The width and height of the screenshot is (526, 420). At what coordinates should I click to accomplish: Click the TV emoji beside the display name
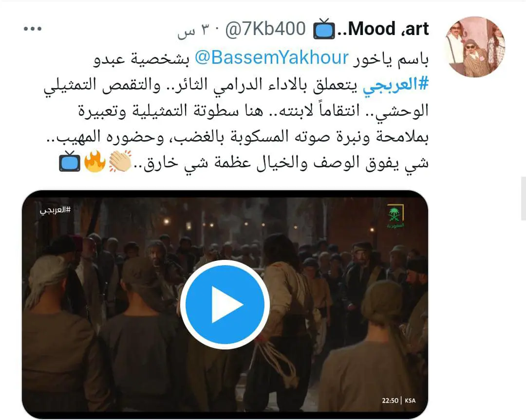click(x=324, y=29)
